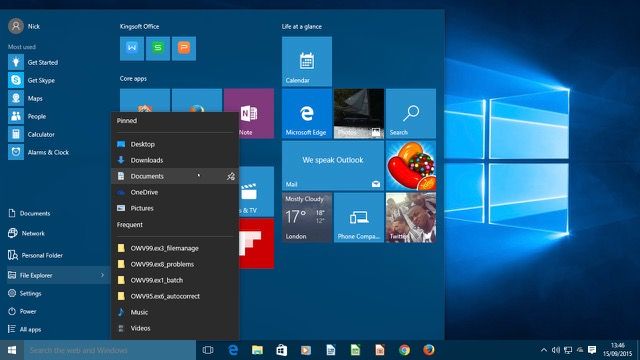640x360 pixels.
Task: Open Alarms & Clock app
Action: point(39,152)
